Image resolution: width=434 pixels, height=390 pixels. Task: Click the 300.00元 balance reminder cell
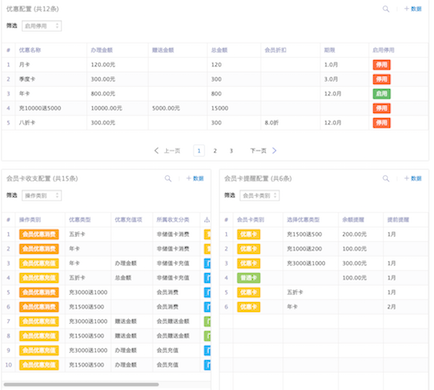coord(354,263)
